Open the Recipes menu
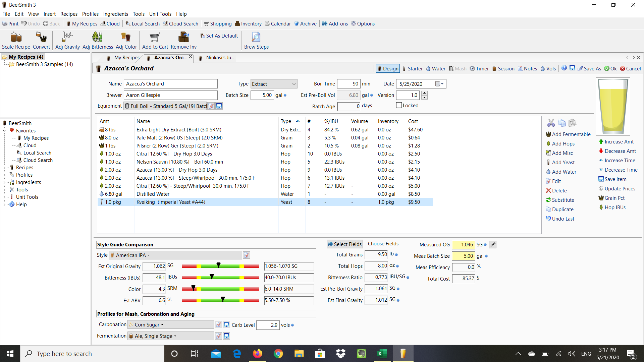 click(x=69, y=14)
